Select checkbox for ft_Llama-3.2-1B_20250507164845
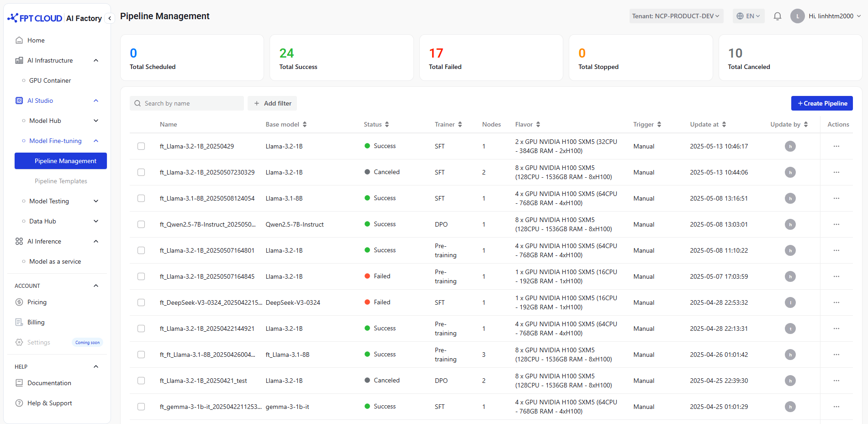Image resolution: width=868 pixels, height=424 pixels. pos(141,276)
